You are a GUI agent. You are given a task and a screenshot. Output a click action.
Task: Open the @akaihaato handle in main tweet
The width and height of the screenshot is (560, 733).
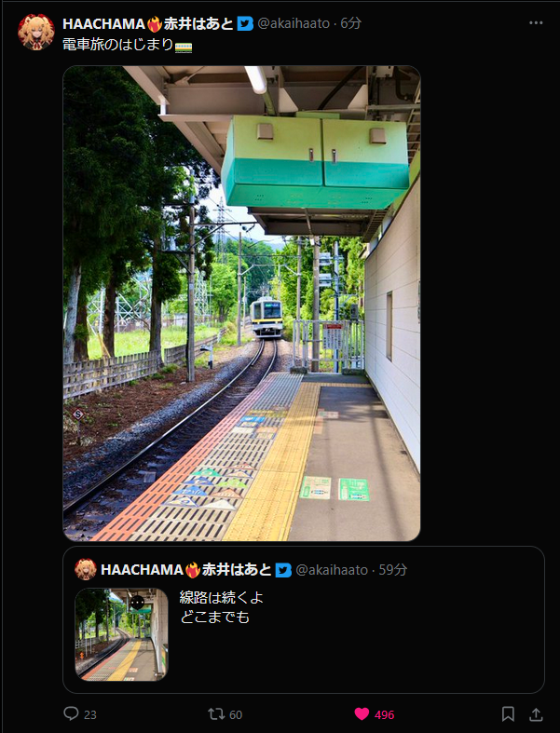click(x=294, y=23)
